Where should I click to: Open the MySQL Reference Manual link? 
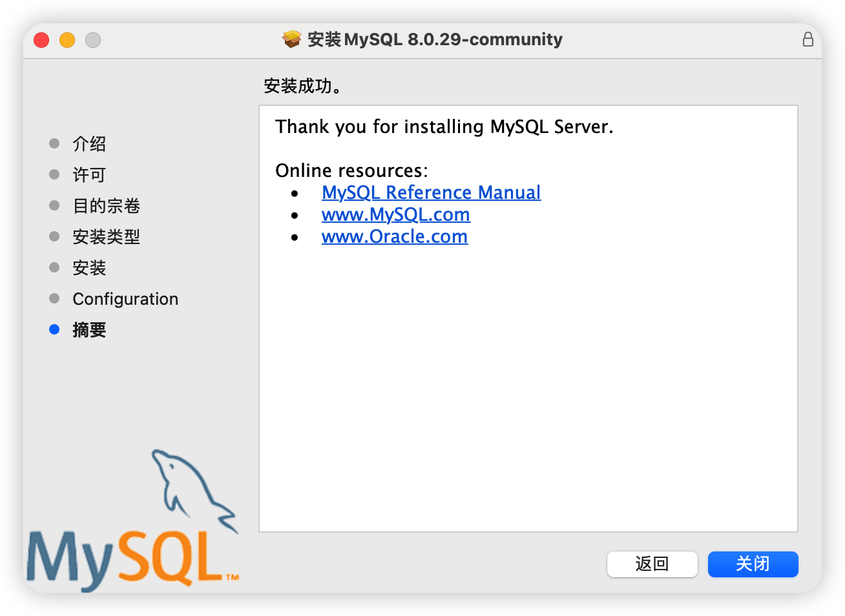click(x=431, y=192)
